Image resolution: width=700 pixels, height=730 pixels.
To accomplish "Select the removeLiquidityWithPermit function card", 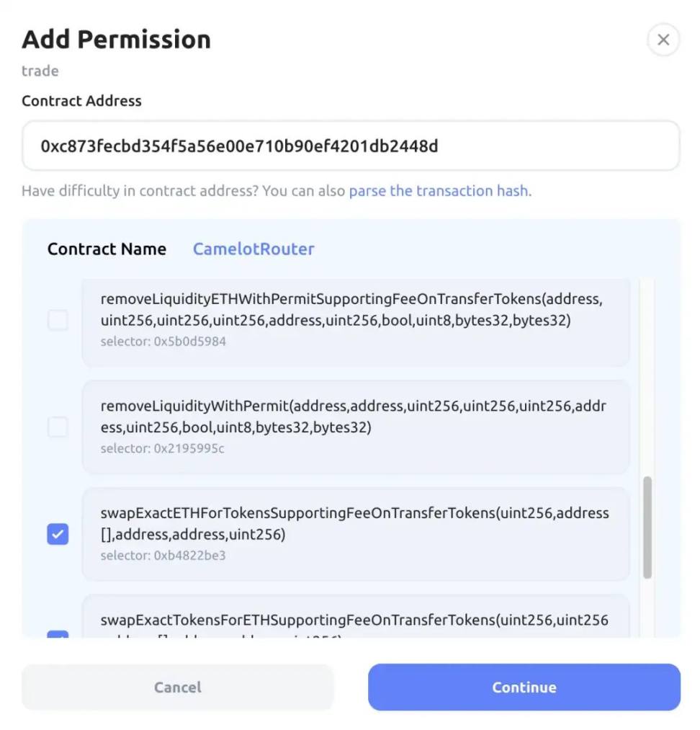I will [356, 427].
